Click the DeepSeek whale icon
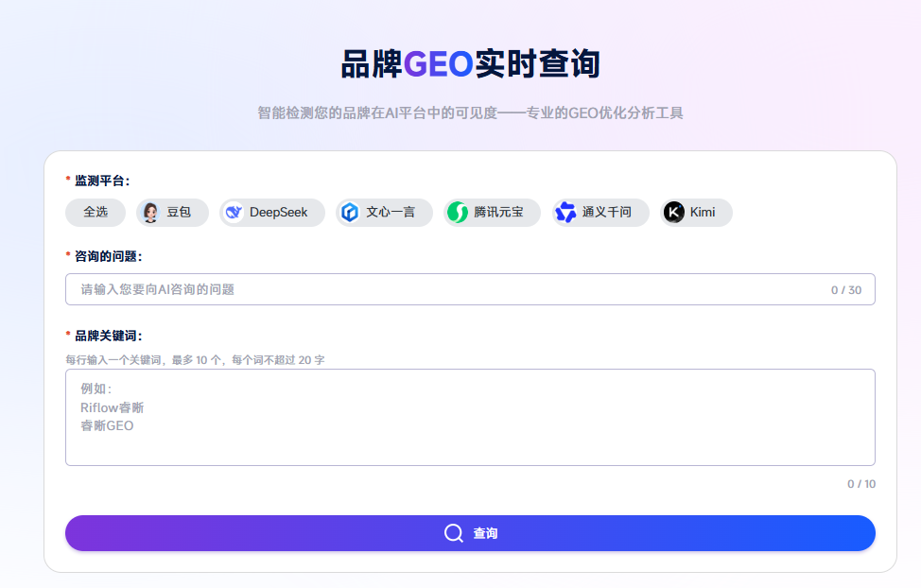The width and height of the screenshot is (921, 588). (234, 213)
